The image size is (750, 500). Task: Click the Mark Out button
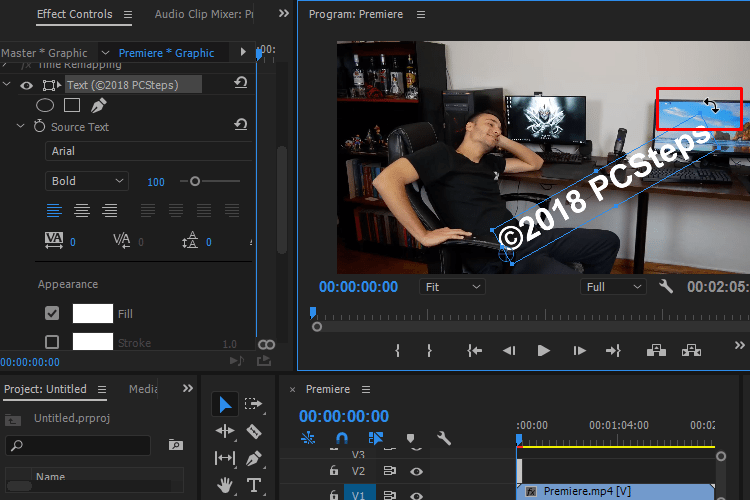click(429, 351)
